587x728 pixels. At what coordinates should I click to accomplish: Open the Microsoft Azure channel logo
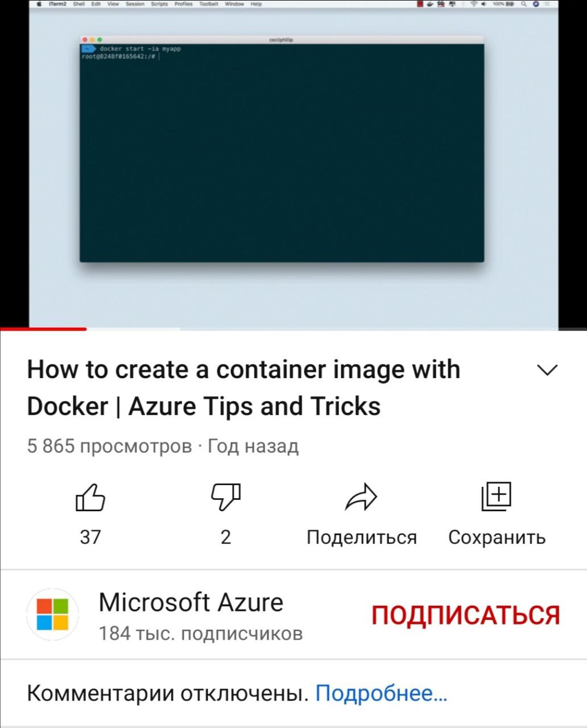[x=52, y=615]
